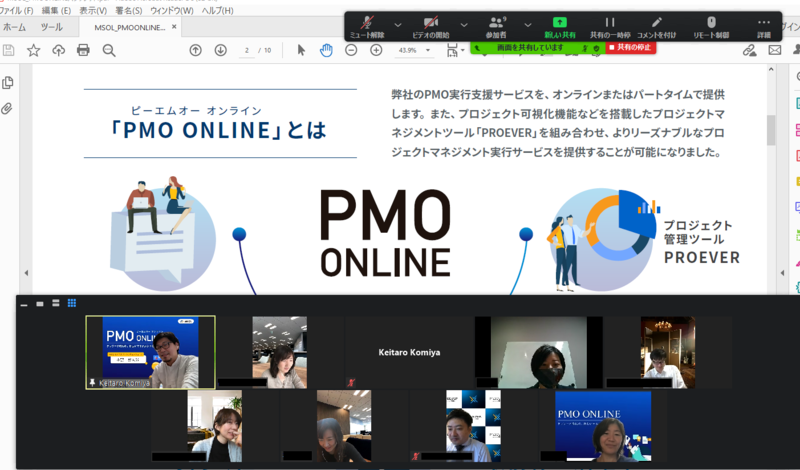This screenshot has width=800, height=470.
Task: Open annotation tools with pencil icon
Action: click(x=657, y=27)
